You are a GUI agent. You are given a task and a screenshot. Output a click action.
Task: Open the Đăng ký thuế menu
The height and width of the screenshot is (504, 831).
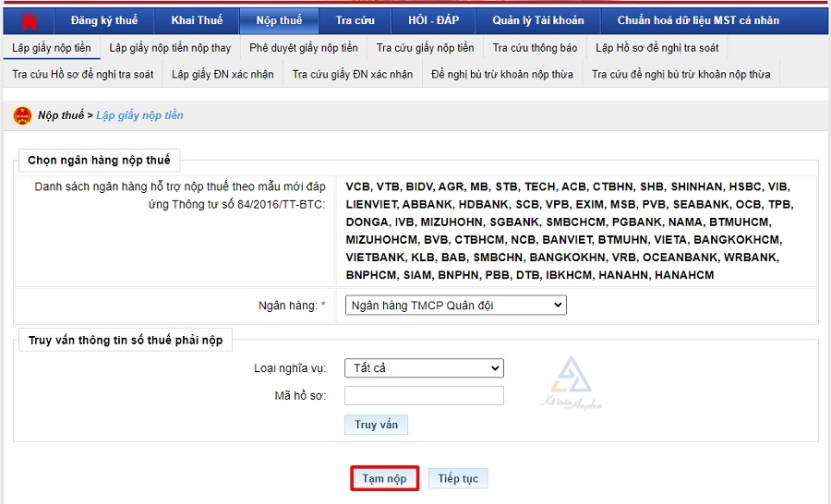point(103,20)
